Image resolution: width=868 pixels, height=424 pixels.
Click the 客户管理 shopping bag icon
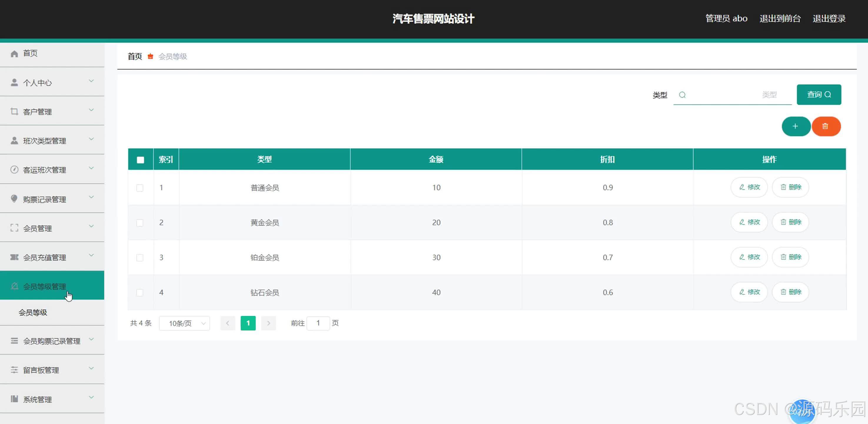click(x=14, y=111)
